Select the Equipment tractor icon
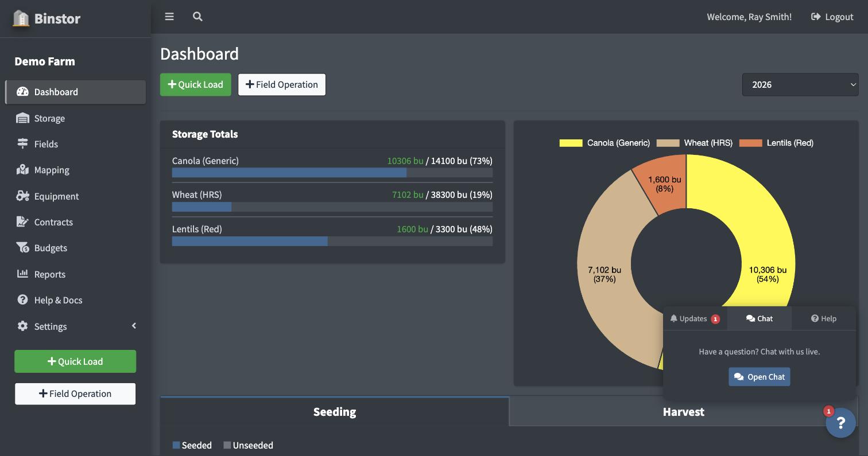The width and height of the screenshot is (868, 456). click(22, 196)
